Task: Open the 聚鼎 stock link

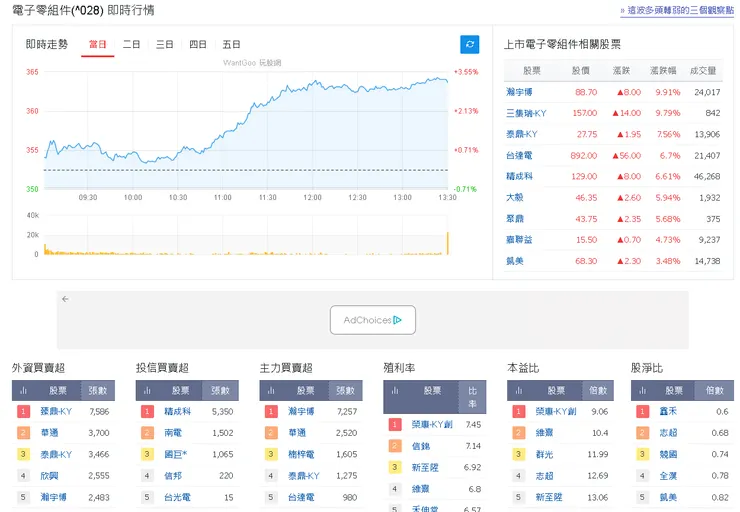Action: click(x=515, y=218)
